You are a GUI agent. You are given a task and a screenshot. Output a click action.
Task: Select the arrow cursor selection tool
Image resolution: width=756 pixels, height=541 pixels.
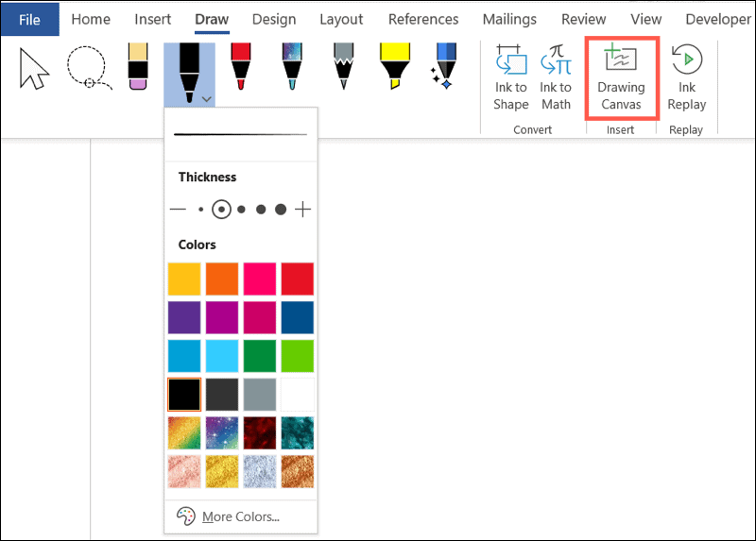[x=35, y=69]
